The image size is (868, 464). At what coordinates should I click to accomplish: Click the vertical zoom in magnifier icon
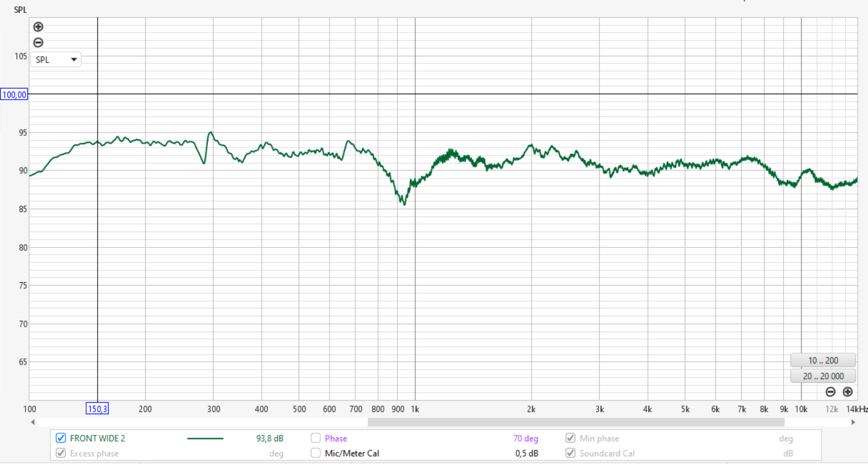tap(38, 27)
